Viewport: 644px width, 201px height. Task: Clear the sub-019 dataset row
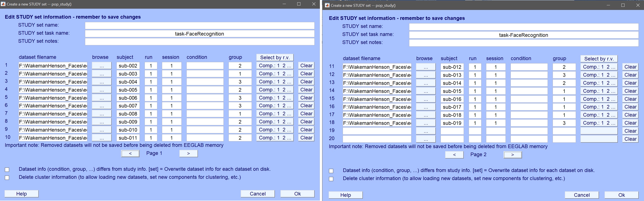coord(630,123)
